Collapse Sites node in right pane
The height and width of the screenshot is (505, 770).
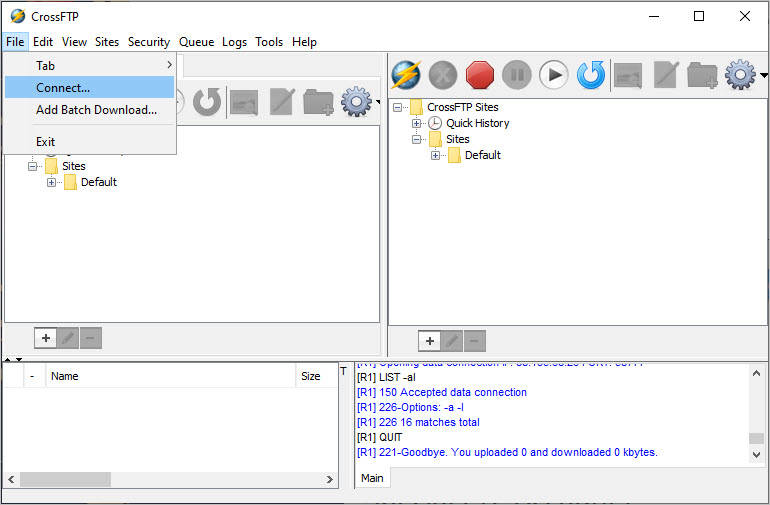pyautogui.click(x=416, y=140)
